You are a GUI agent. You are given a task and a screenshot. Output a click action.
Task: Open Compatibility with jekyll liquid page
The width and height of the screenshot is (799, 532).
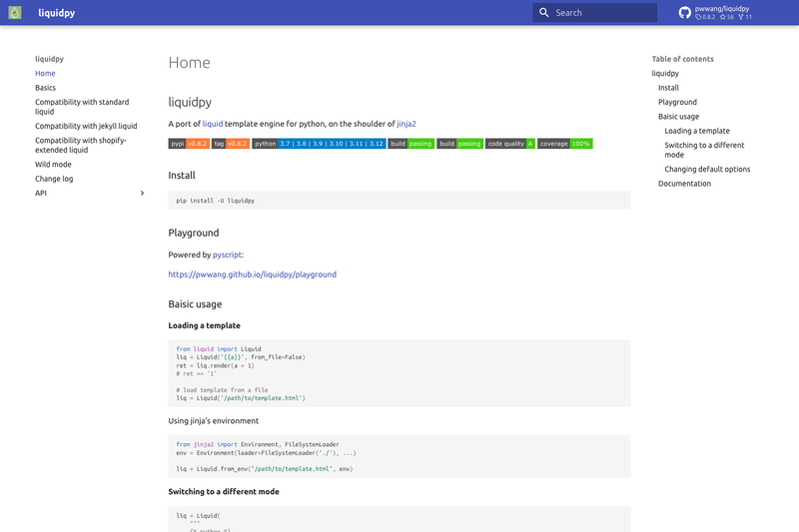86,126
